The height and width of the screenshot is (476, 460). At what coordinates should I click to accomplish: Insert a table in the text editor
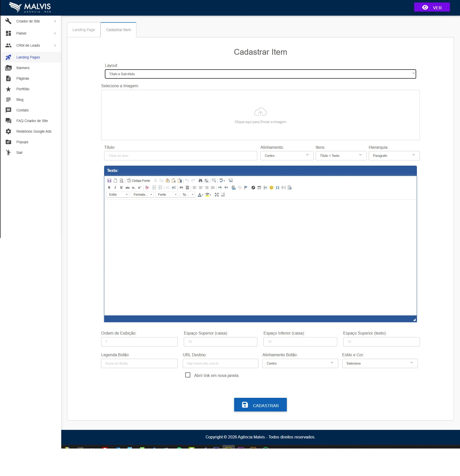[259, 188]
